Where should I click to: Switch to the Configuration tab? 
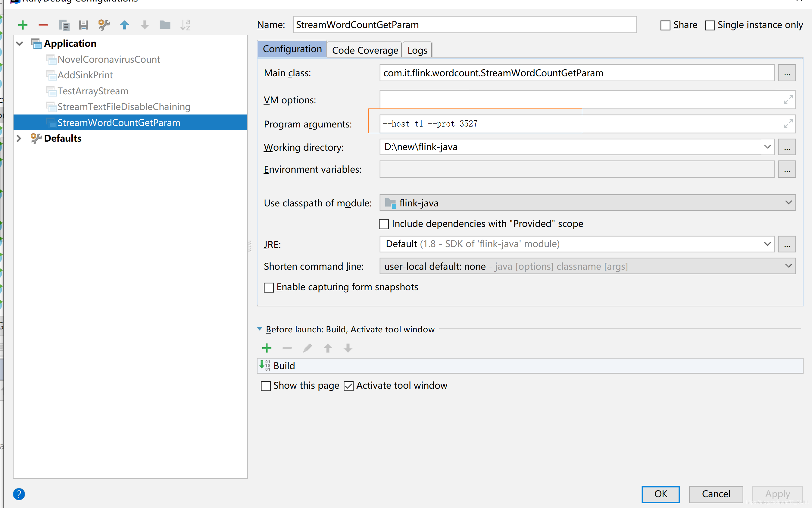tap(292, 49)
